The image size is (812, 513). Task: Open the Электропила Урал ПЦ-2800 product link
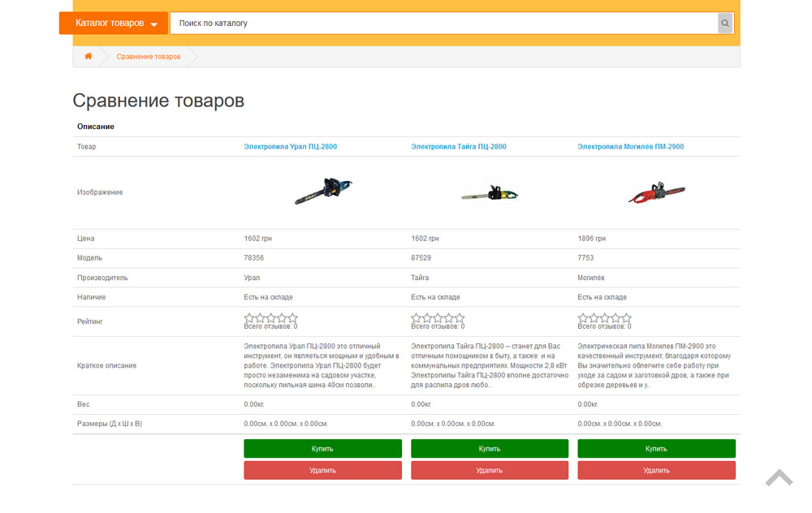(290, 147)
